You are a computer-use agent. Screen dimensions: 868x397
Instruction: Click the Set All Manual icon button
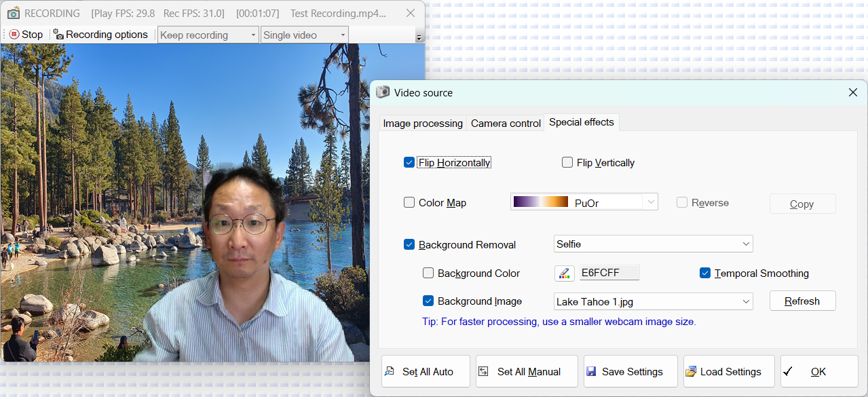coord(484,371)
